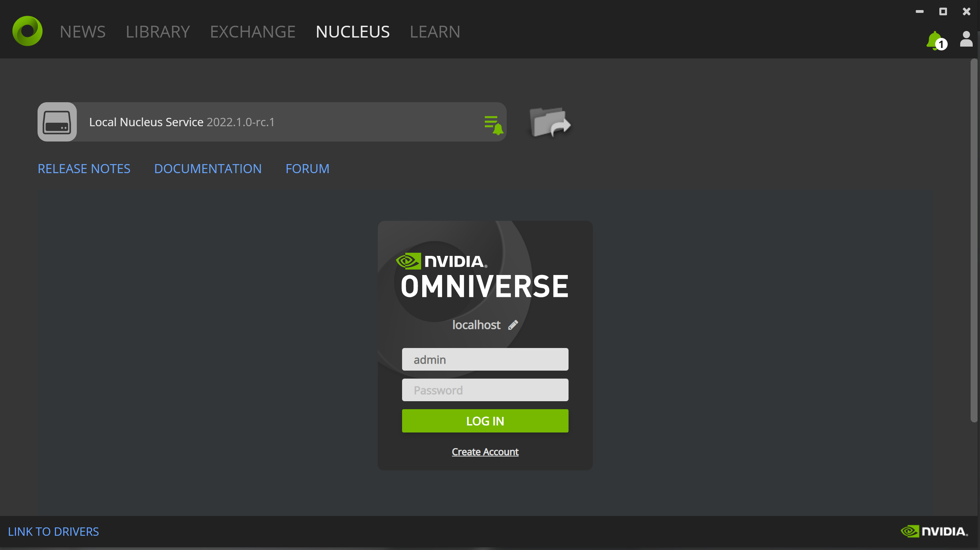Switch to the LIBRARY tab
Image resolution: width=980 pixels, height=550 pixels.
[x=157, y=32]
